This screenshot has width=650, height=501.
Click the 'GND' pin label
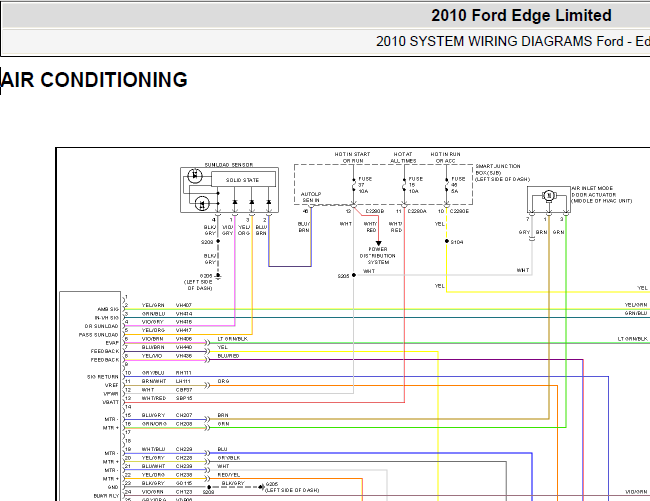click(x=113, y=487)
